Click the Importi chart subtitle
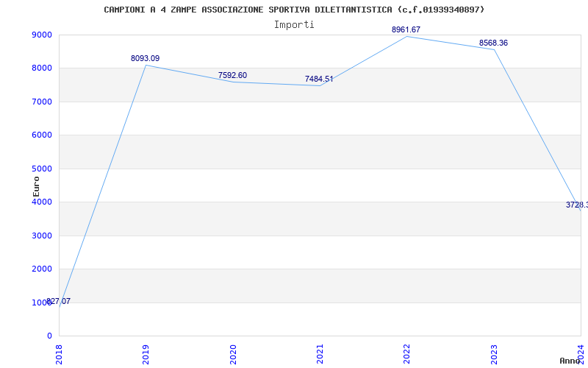This screenshot has width=588, height=368. point(294,25)
